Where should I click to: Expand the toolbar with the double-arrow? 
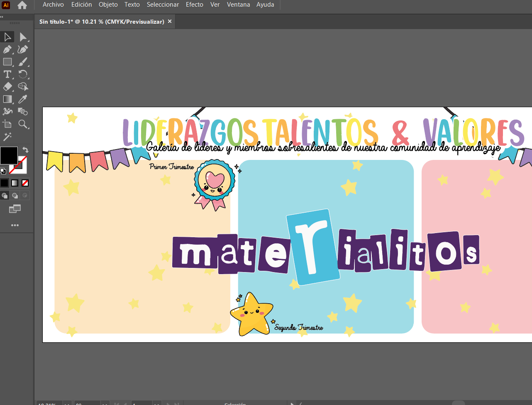tap(2, 17)
